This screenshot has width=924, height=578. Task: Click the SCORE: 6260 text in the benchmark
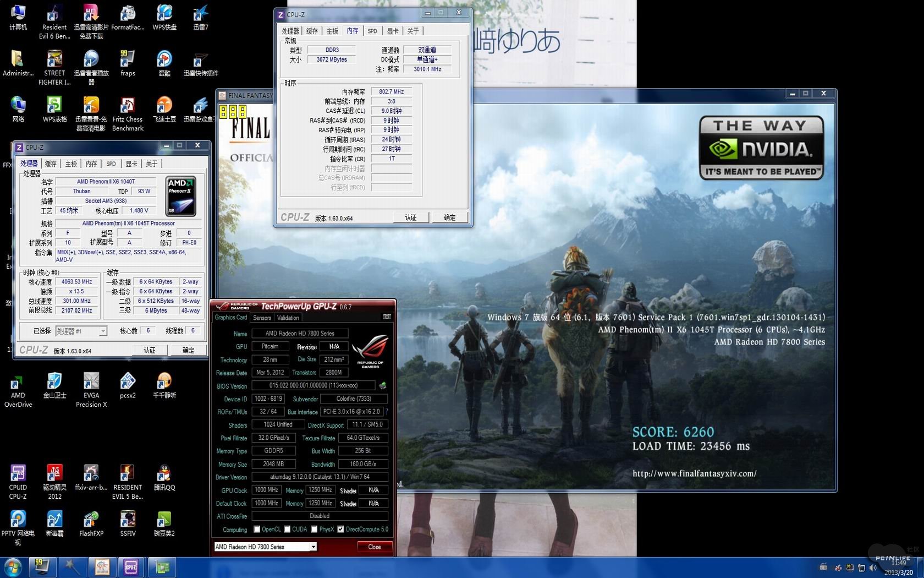pos(673,432)
